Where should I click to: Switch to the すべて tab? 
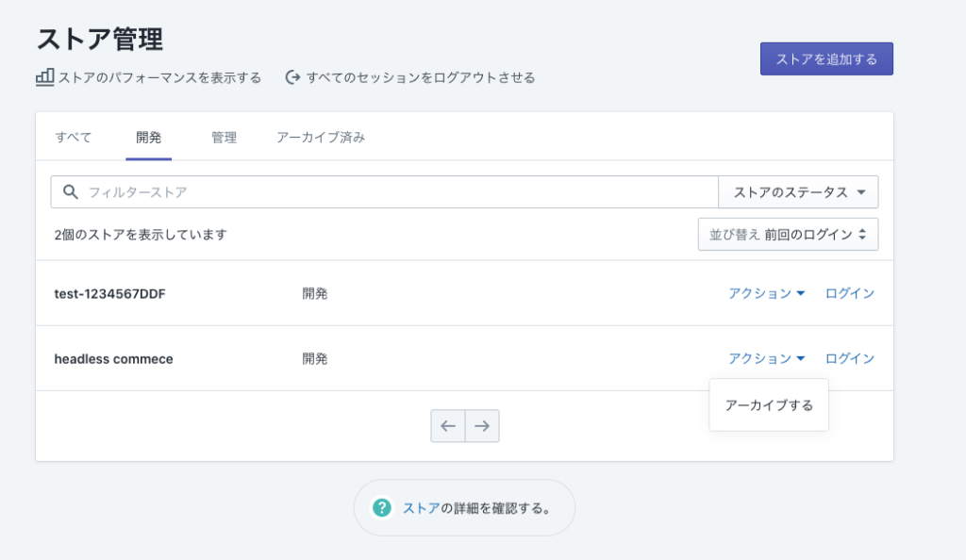(x=74, y=138)
